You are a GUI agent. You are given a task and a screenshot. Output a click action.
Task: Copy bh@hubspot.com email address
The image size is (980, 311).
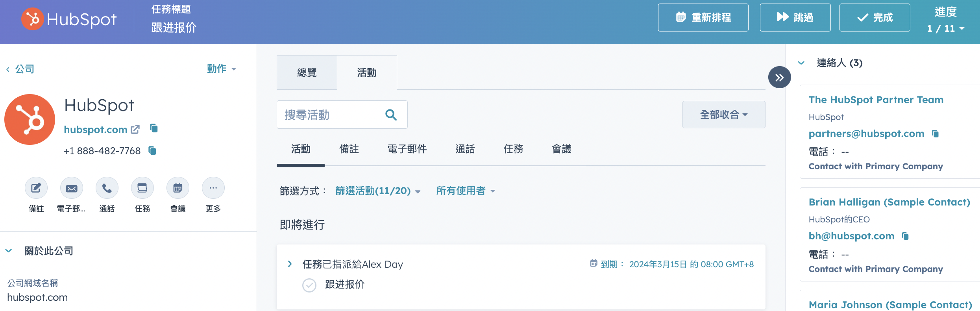pos(906,236)
